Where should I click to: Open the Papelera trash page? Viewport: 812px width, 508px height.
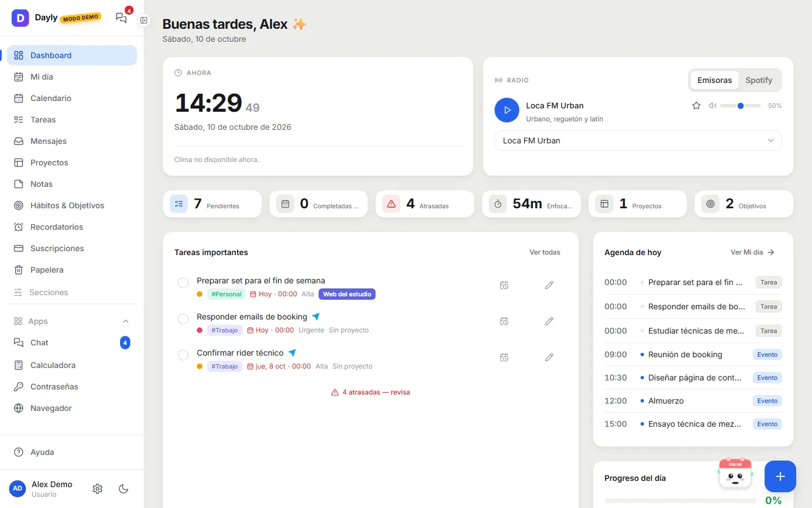72,270
